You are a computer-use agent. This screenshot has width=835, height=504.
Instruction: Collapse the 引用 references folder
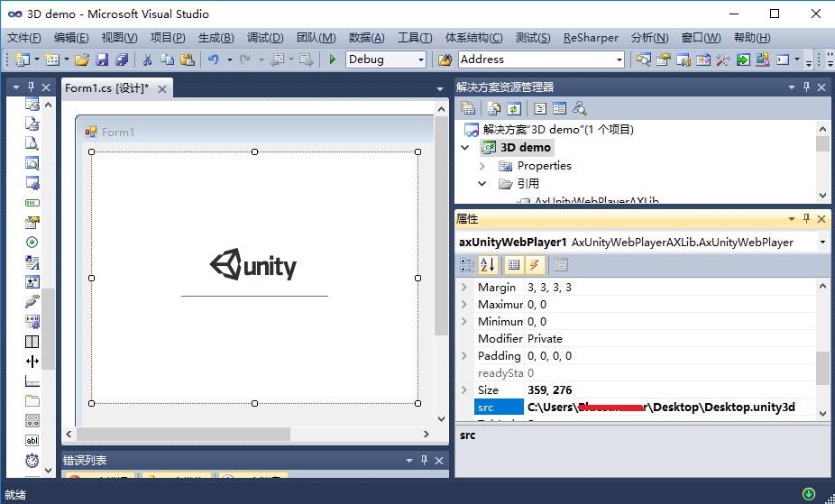(482, 184)
